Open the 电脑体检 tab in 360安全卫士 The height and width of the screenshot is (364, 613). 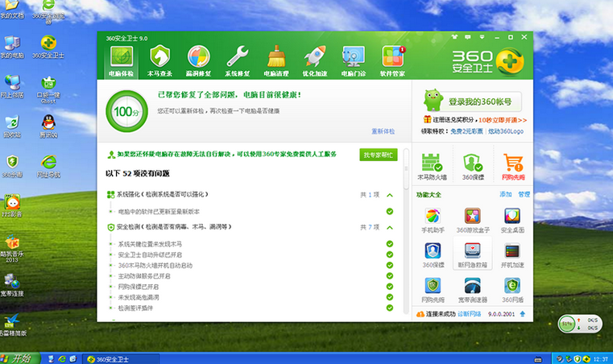pos(121,61)
